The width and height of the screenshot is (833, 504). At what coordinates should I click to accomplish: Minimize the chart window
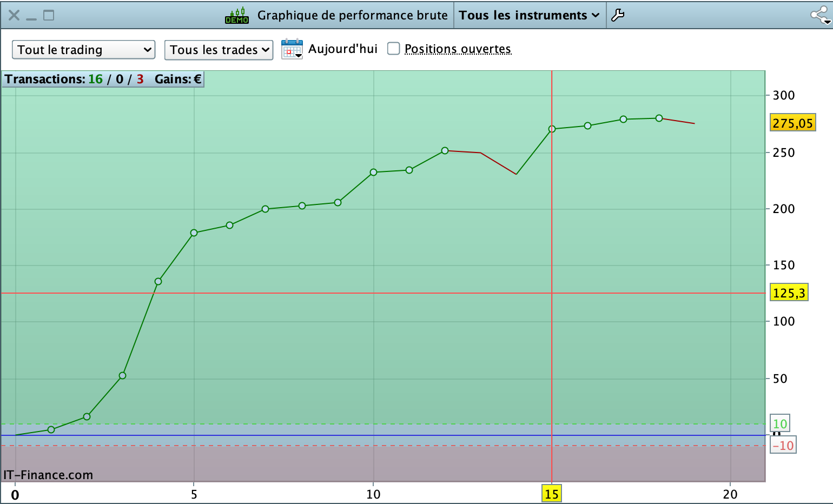31,15
